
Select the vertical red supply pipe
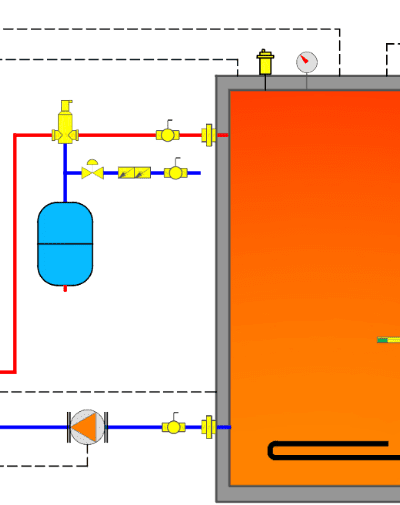click(15, 253)
